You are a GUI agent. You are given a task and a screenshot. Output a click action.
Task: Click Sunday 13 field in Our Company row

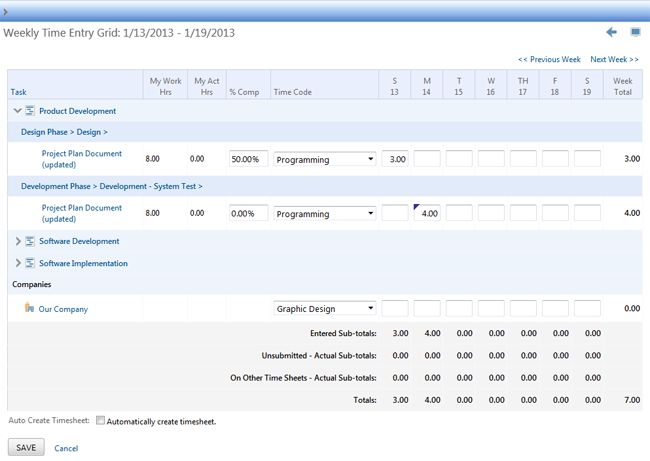pos(395,308)
